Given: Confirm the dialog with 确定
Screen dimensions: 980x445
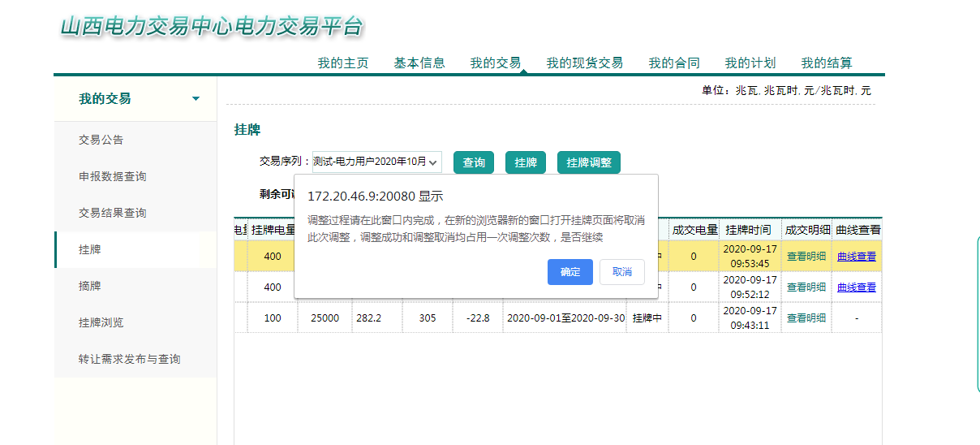Looking at the screenshot, I should [x=570, y=272].
